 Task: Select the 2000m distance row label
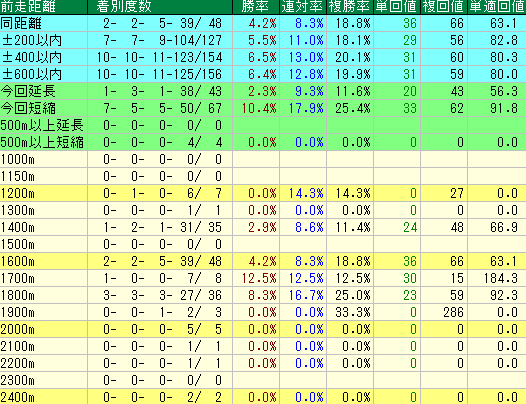click(17, 330)
